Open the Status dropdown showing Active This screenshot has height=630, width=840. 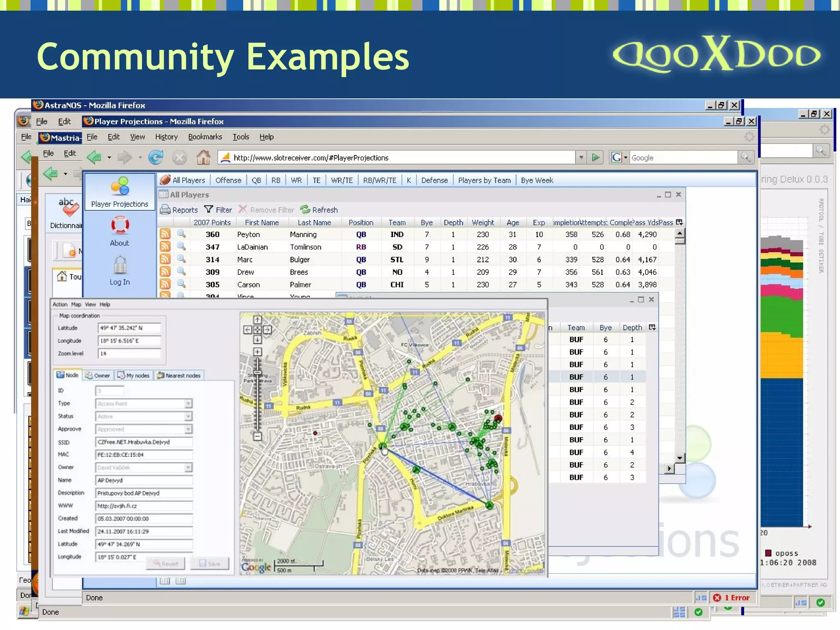tap(188, 417)
